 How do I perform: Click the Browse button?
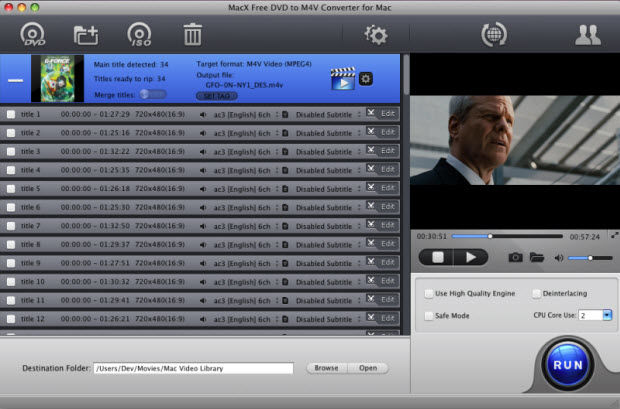(326, 368)
